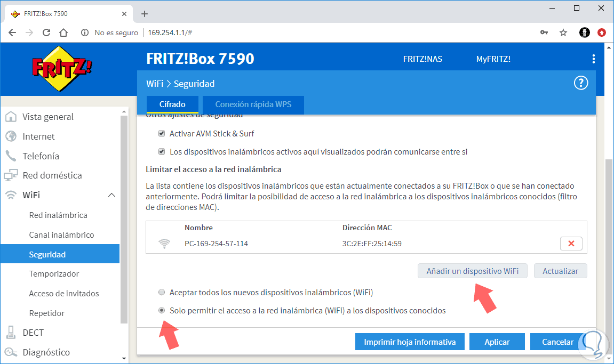Bookmark this page with star icon

(563, 33)
